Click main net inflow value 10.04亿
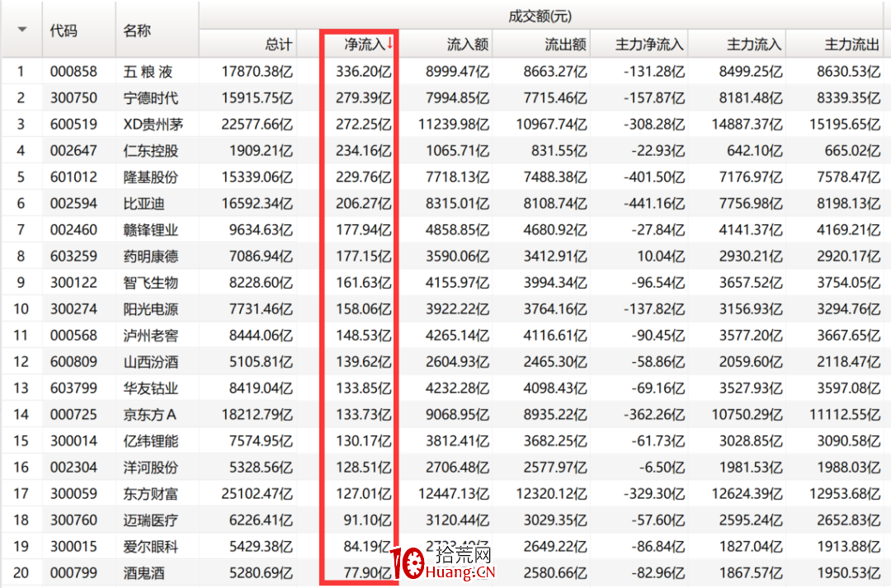 [660, 256]
